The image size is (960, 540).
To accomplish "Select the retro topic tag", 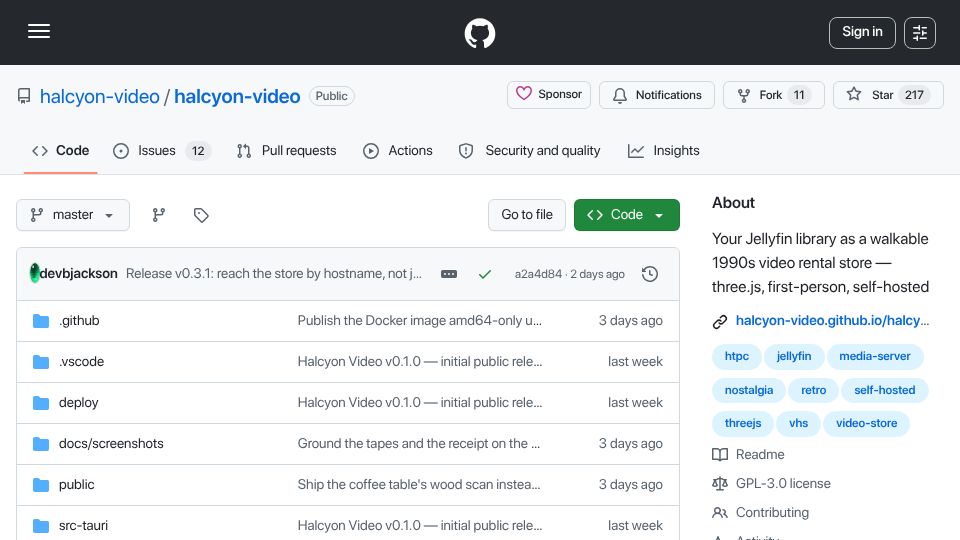I will 813,390.
